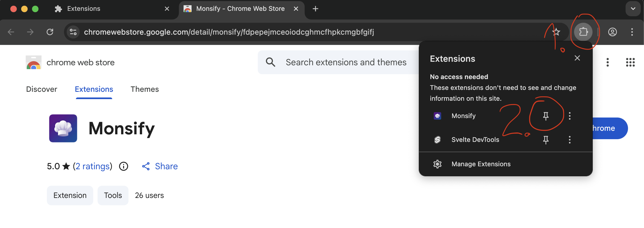Click the Monsify heading title
Viewport: 644px width, 228px height.
click(122, 128)
